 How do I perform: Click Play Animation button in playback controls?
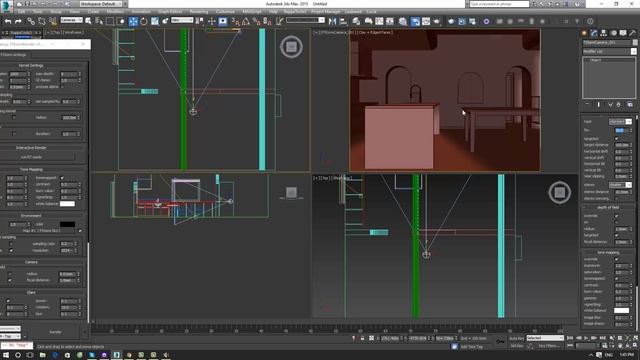coord(586,338)
